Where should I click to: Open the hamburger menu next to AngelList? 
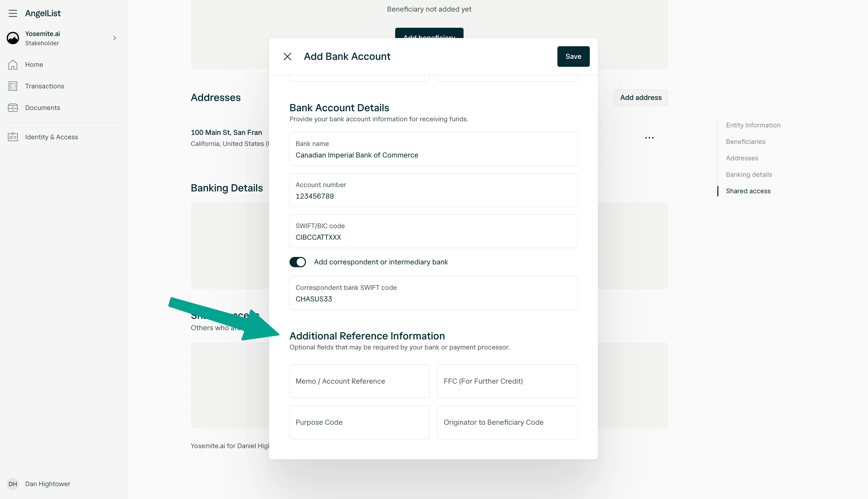(13, 13)
